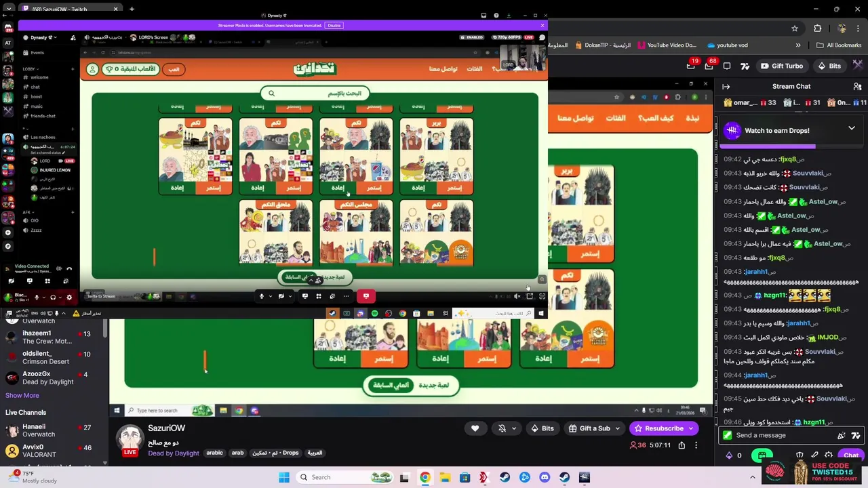Click the Drops stream tag
This screenshot has height=488, width=868.
(x=276, y=453)
